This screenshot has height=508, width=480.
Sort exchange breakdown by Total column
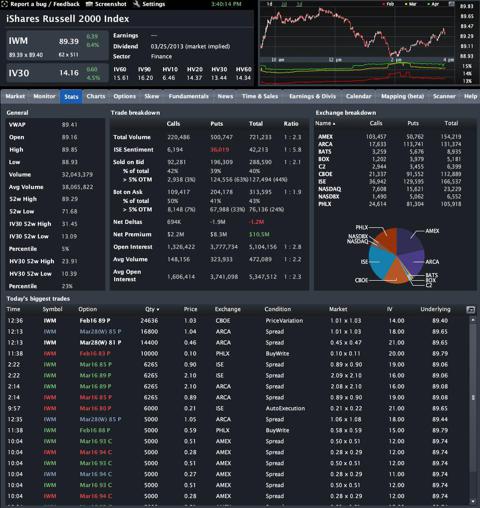click(451, 123)
